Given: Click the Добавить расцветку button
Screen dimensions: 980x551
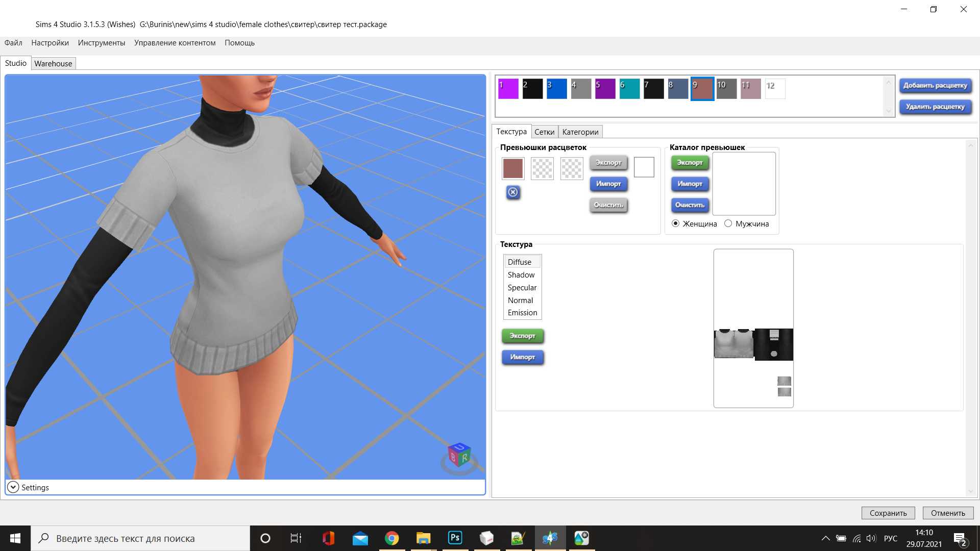Looking at the screenshot, I should [935, 86].
